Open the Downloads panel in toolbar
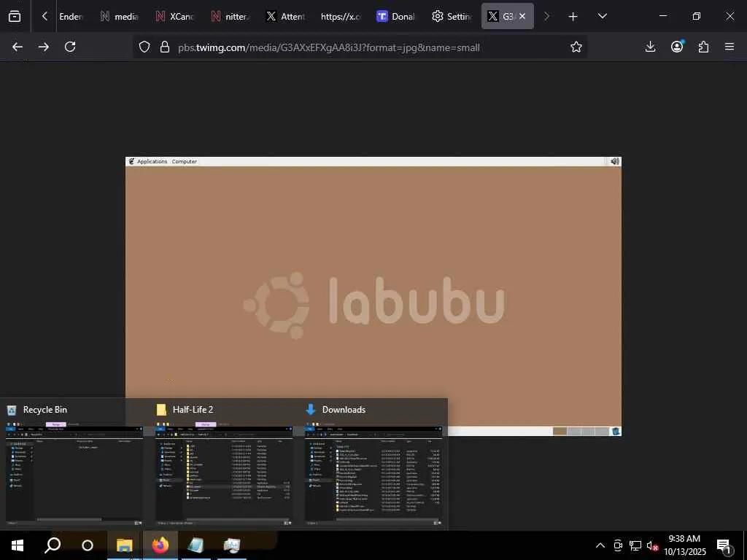This screenshot has height=560, width=747. 650,47
